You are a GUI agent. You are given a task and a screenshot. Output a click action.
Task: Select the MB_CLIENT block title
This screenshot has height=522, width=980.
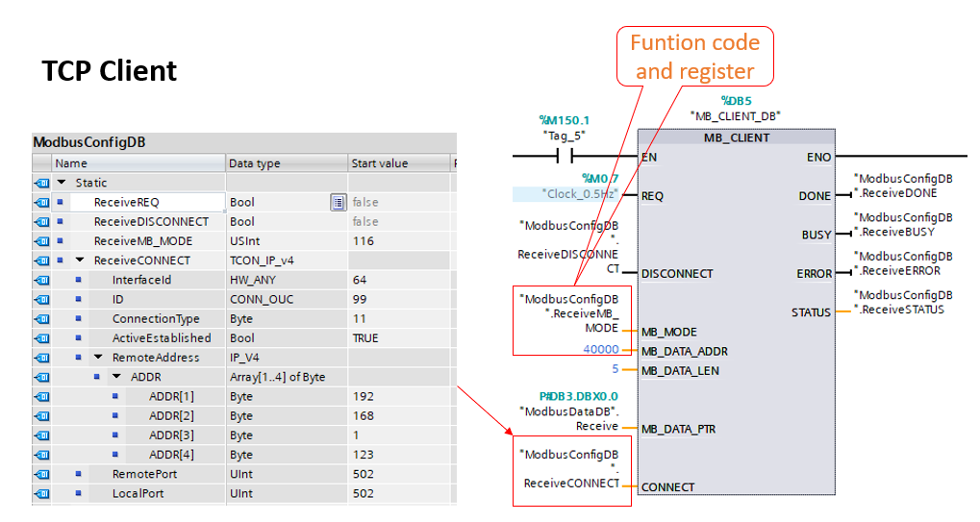pyautogui.click(x=736, y=137)
